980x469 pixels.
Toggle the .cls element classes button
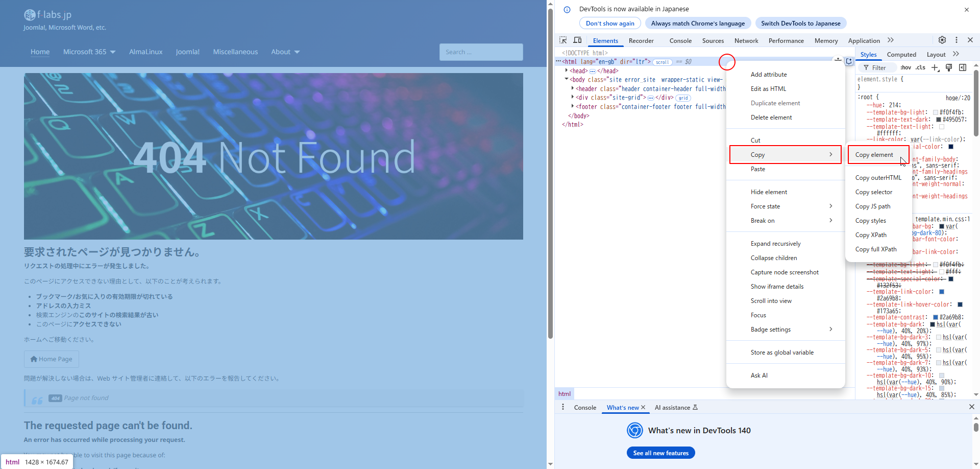920,67
